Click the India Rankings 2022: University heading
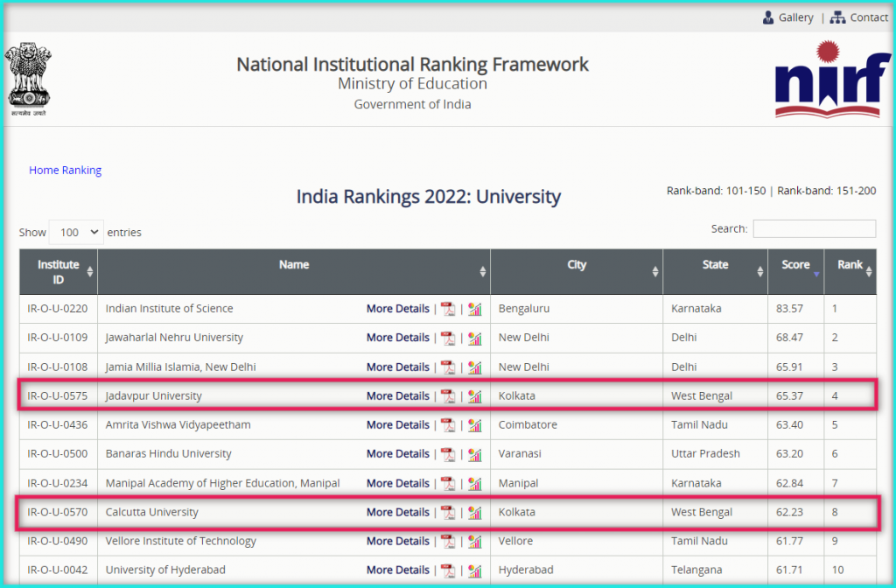This screenshot has height=588, width=896. point(429,197)
